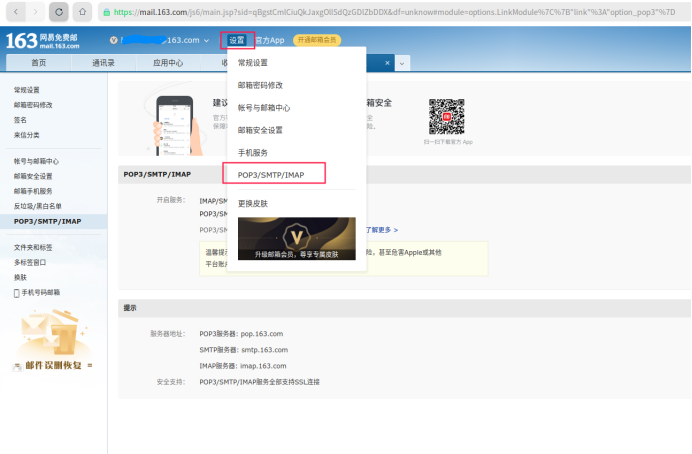Open 多标签窗口 in left sidebar
Screen dimensions: 692x454
(30, 263)
